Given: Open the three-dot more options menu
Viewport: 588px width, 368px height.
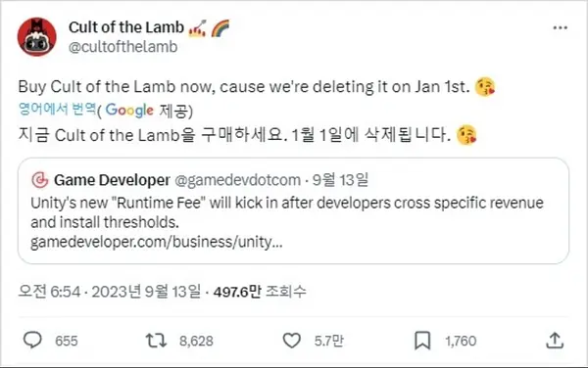Looking at the screenshot, I should point(560,27).
